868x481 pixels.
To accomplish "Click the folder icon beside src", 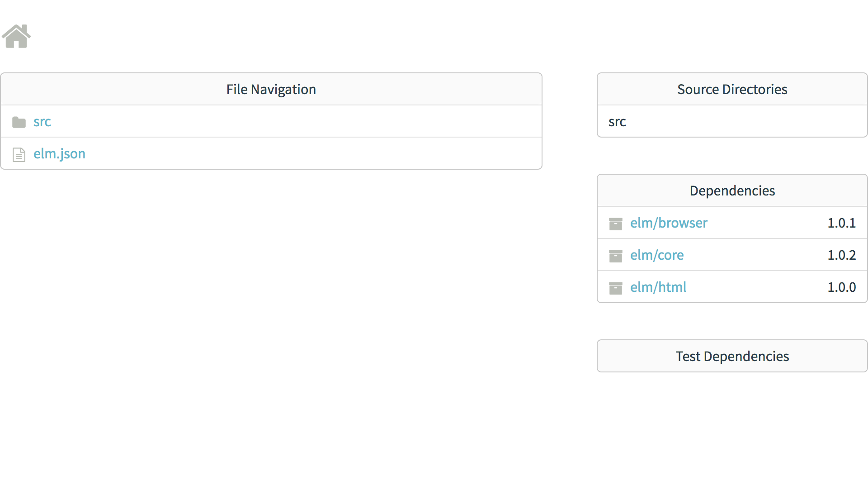I will coord(19,122).
